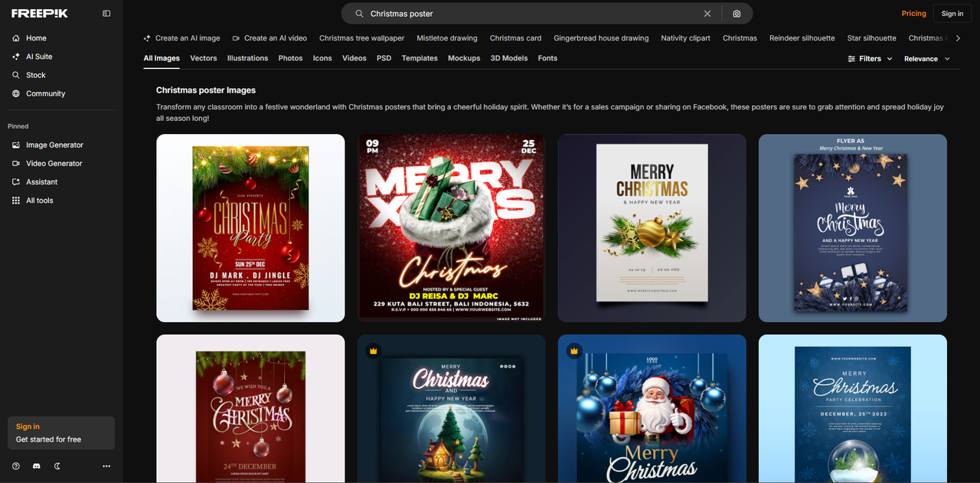Viewport: 980px width, 483px height.
Task: Launch pinned Video Generator
Action: click(x=54, y=163)
